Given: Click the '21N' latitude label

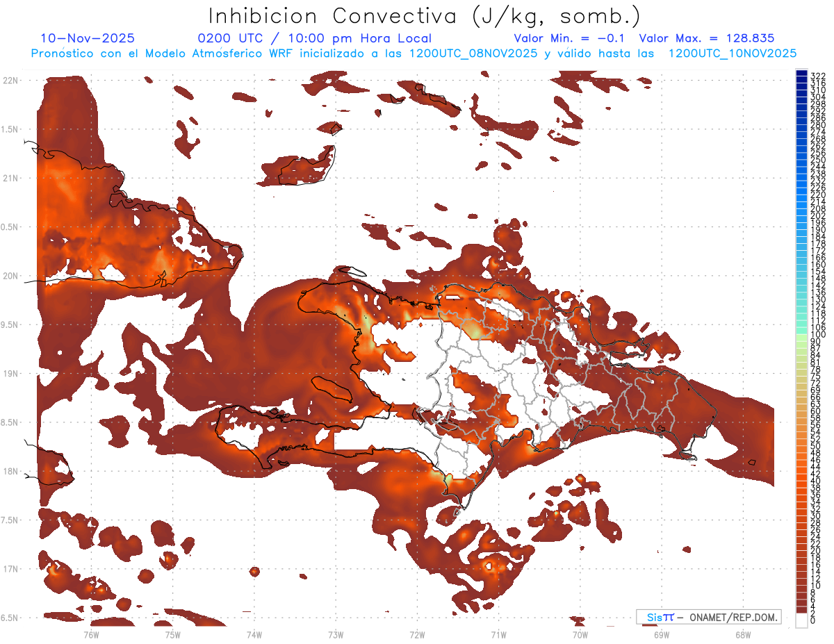Looking at the screenshot, I should [x=12, y=179].
